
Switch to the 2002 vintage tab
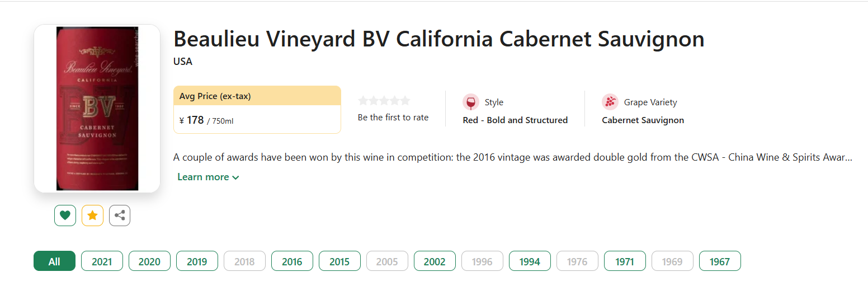point(435,261)
